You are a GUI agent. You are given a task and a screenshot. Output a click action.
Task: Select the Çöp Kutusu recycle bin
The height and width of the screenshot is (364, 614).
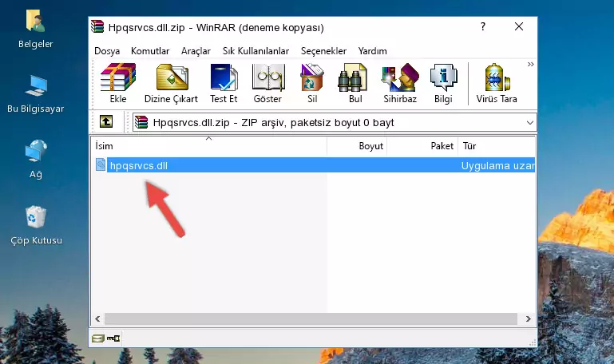(36, 225)
